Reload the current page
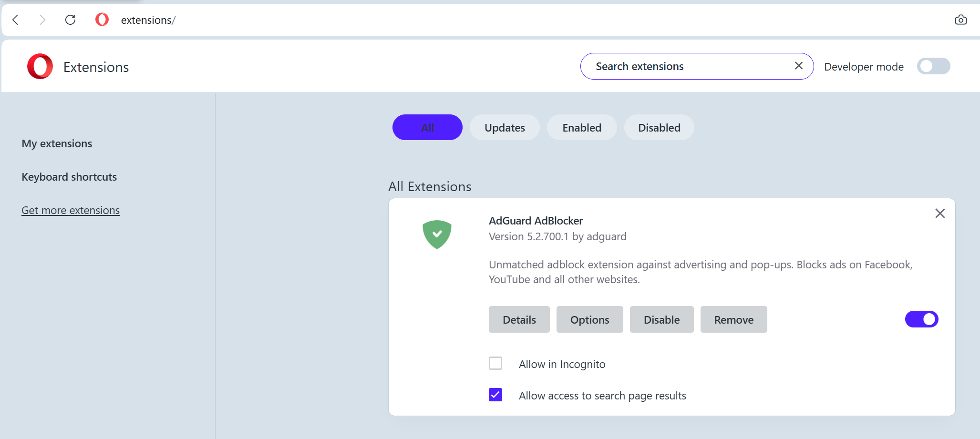The width and height of the screenshot is (980, 439). tap(71, 20)
